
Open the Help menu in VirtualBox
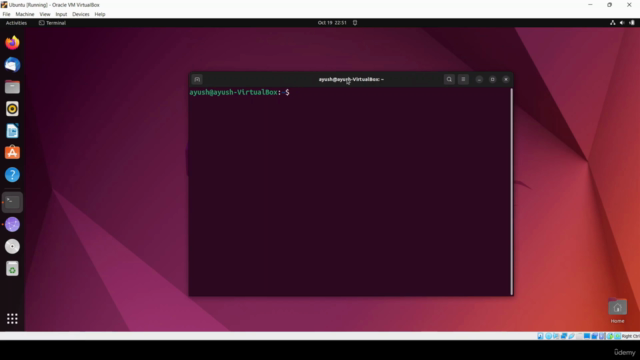point(100,14)
